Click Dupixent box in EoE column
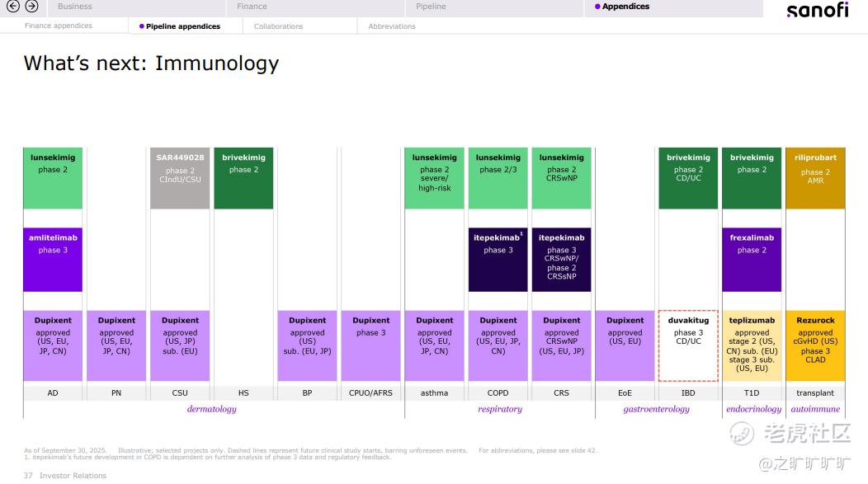This screenshot has width=868, height=484. pos(625,345)
